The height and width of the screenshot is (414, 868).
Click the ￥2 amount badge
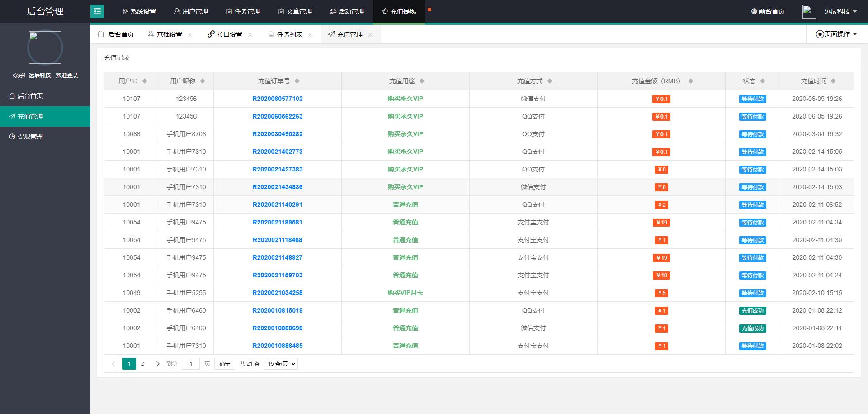point(661,205)
